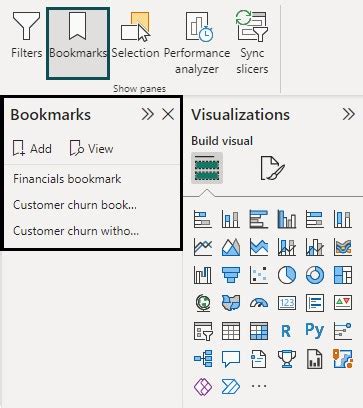
Task: Choose the line chart visual
Action: [x=203, y=247]
